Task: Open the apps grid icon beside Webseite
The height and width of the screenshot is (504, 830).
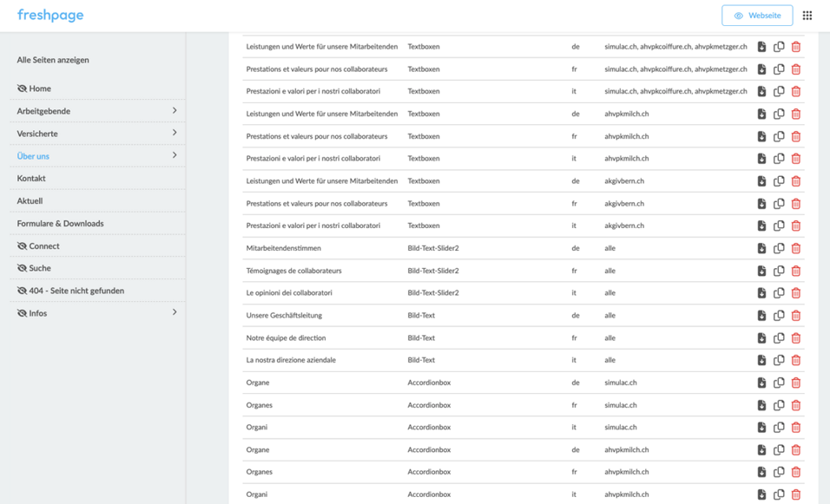Action: coord(807,16)
